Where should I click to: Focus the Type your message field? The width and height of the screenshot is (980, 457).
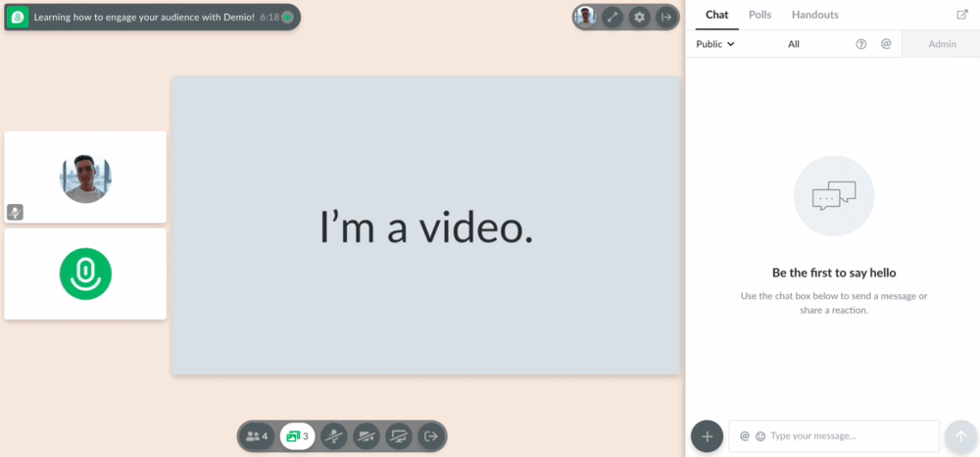834,436
